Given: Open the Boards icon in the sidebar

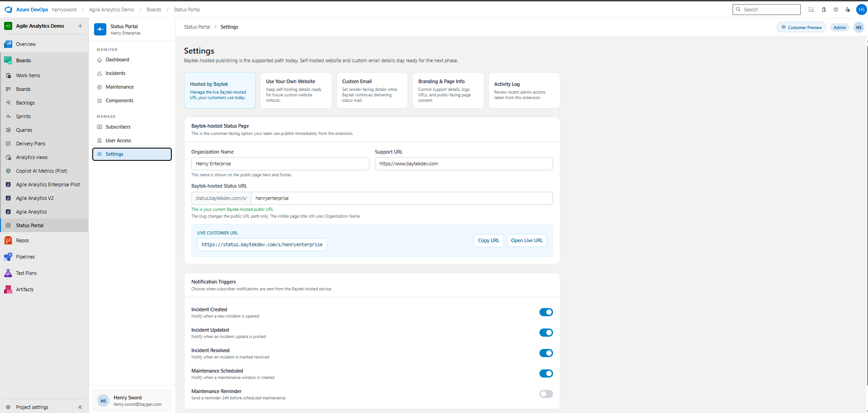Looking at the screenshot, I should 8,60.
